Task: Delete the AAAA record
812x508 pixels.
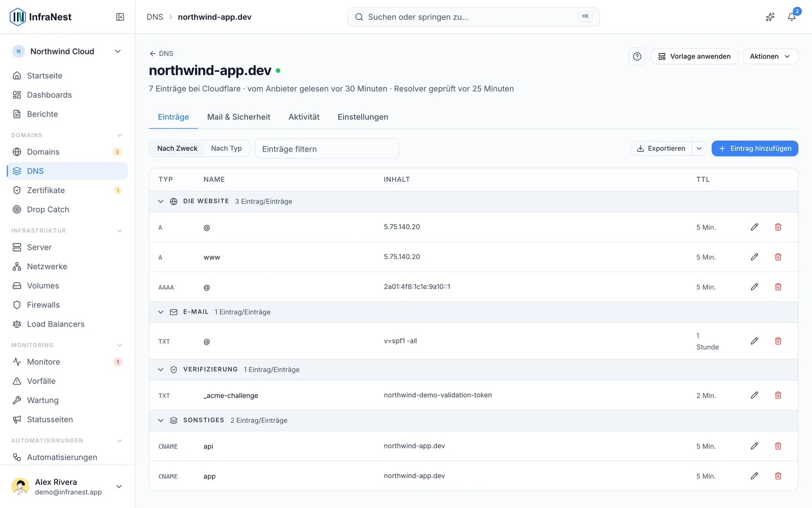Action: pyautogui.click(x=778, y=287)
